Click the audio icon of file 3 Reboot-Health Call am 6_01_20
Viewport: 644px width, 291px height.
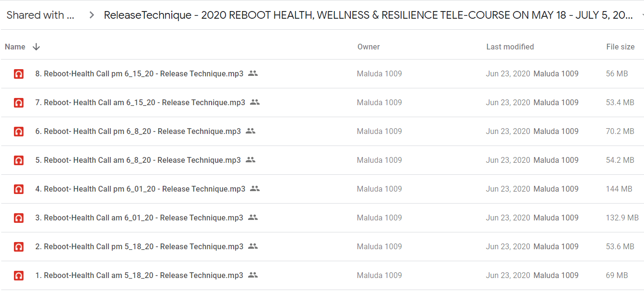click(19, 218)
